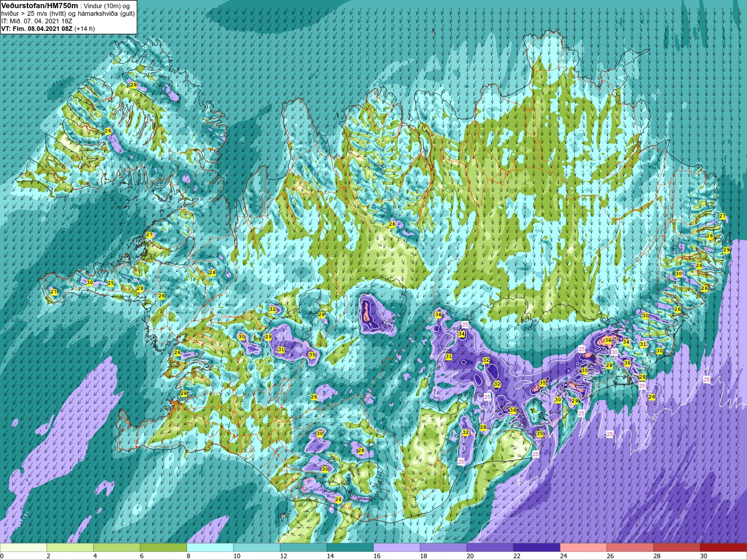Select the medium purple 18–20 legend swatch
The width and height of the screenshot is (747, 560).
444,548
